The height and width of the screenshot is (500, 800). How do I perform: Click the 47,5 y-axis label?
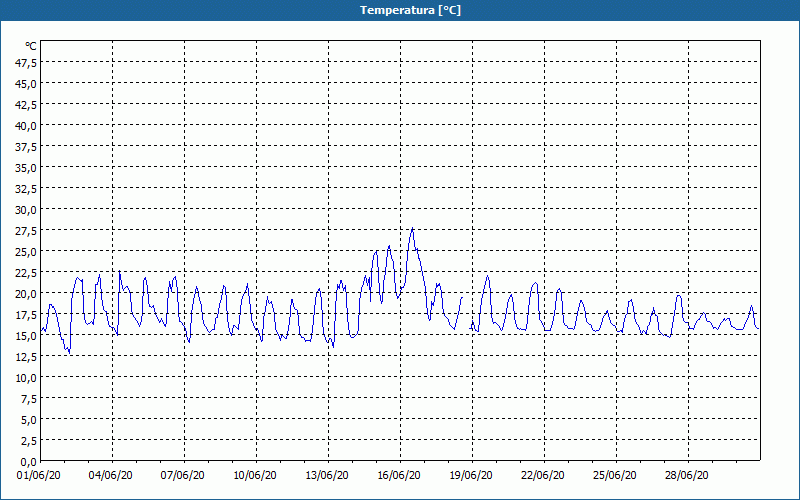point(26,63)
